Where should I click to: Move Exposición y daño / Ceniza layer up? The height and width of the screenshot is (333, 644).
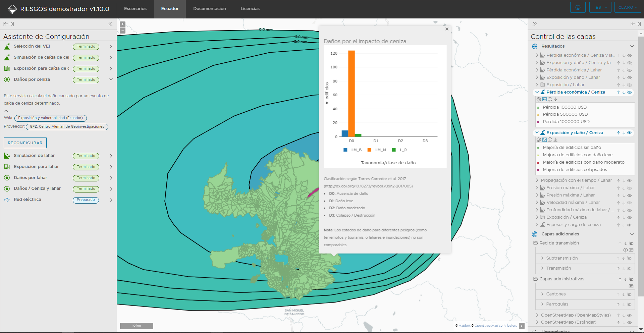(x=619, y=133)
